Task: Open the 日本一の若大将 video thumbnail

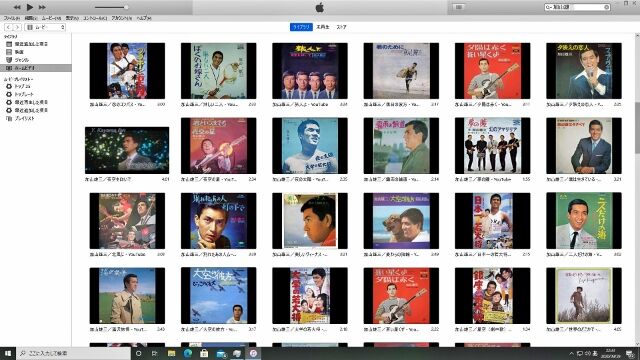Action: (492, 221)
